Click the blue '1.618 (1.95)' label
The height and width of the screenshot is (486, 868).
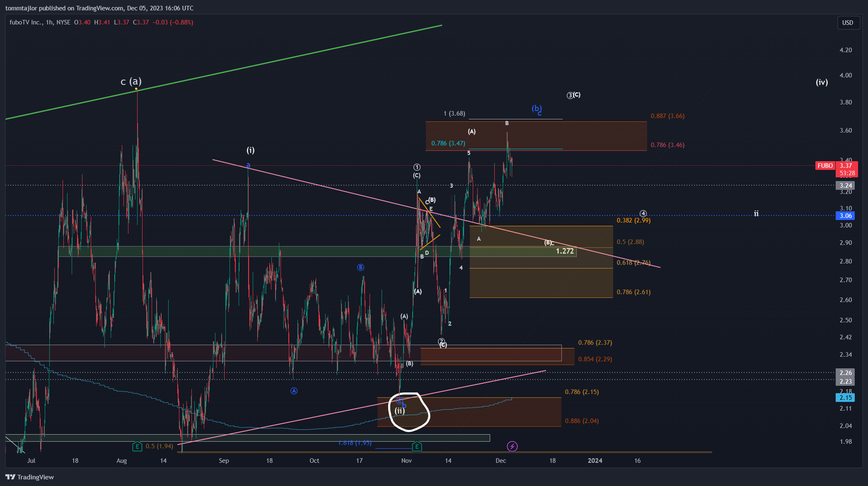click(x=355, y=443)
